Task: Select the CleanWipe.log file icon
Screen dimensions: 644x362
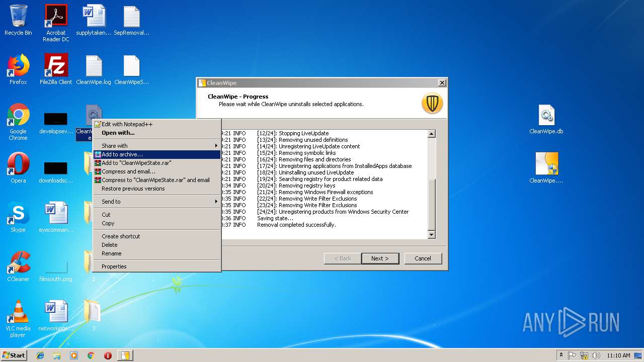Action: click(94, 69)
